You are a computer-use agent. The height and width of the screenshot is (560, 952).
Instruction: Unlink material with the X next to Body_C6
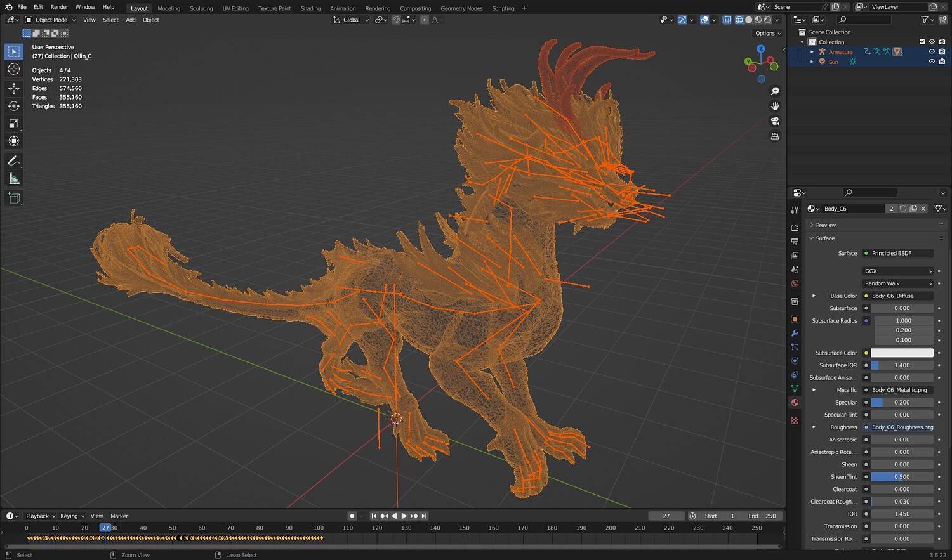pyautogui.click(x=923, y=209)
